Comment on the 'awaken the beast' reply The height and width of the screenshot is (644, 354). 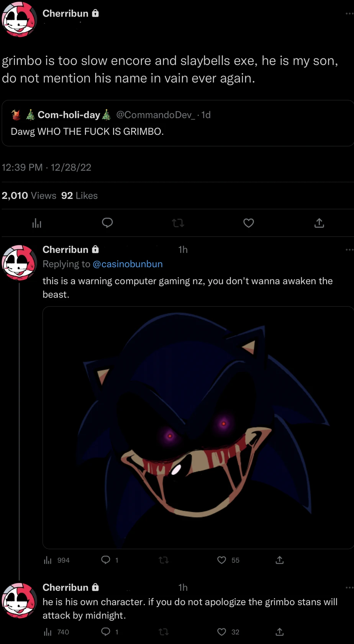coord(106,560)
